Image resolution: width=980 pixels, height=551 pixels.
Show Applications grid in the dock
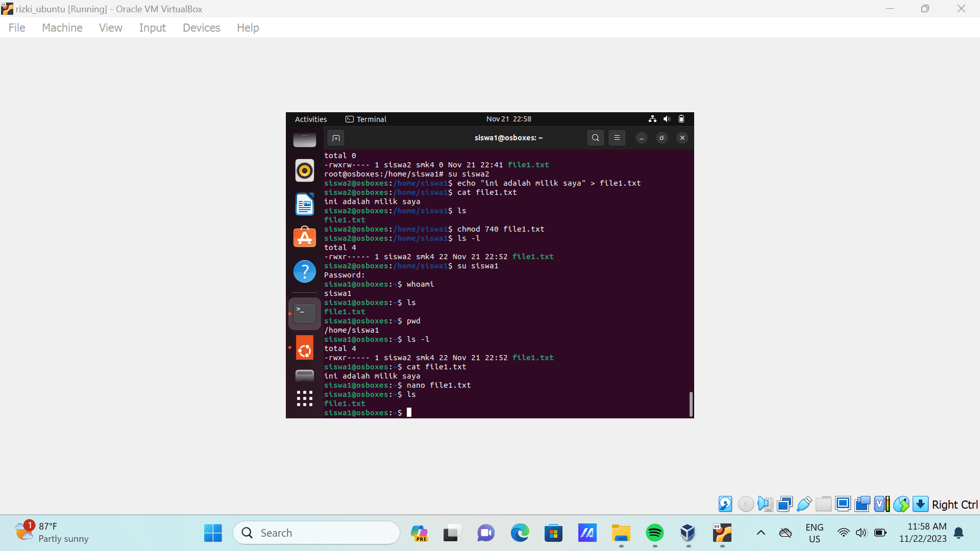click(305, 398)
